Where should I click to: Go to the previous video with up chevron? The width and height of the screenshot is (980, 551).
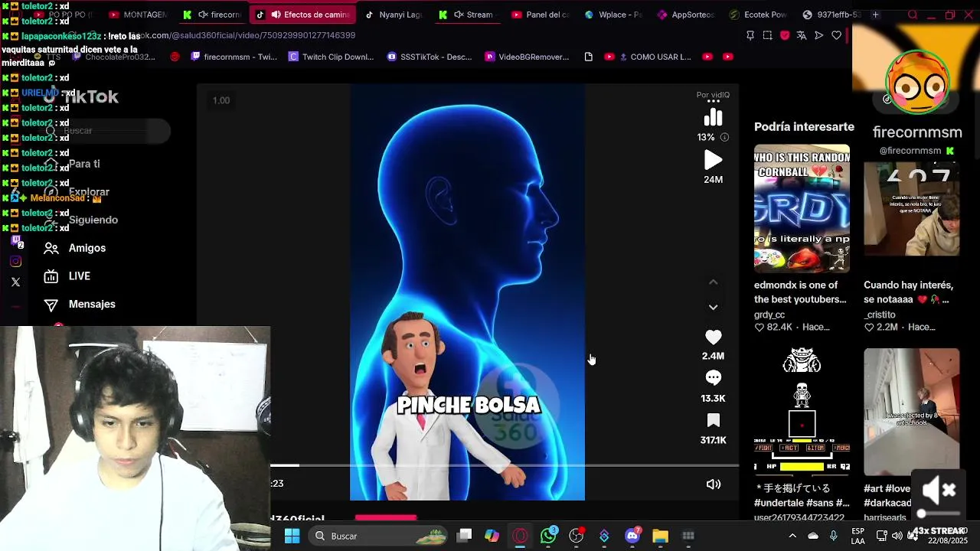click(713, 282)
